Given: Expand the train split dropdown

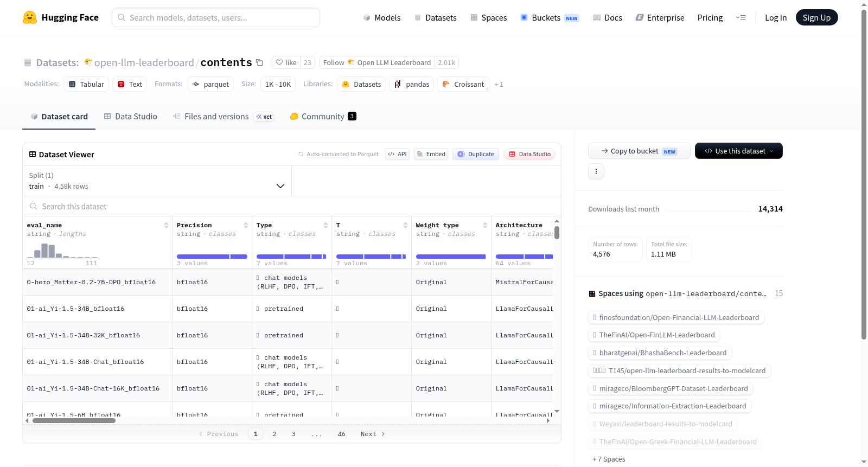Looking at the screenshot, I should (x=157, y=181).
